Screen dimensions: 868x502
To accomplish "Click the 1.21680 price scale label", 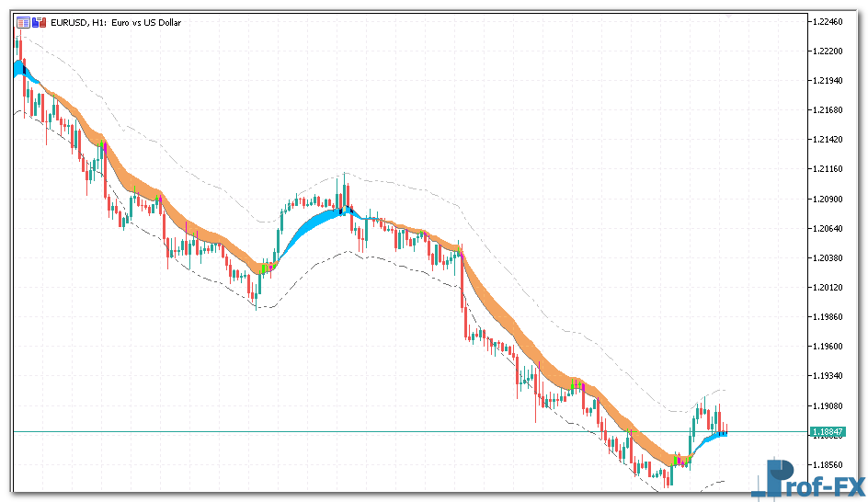I will [829, 110].
